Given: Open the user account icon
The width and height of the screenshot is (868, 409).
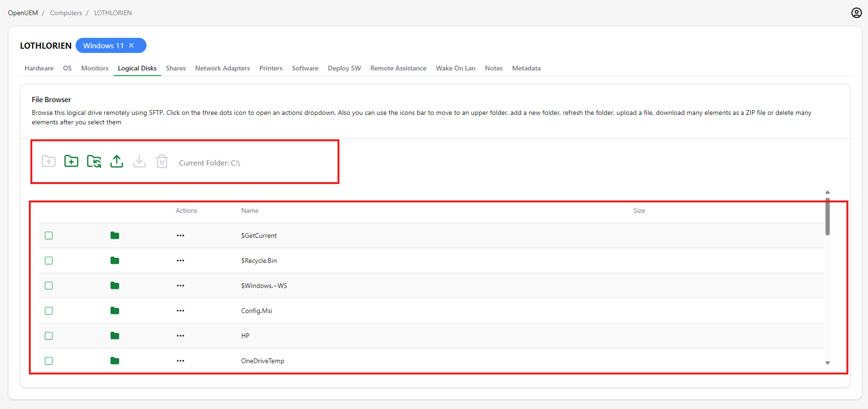Looking at the screenshot, I should point(857,13).
